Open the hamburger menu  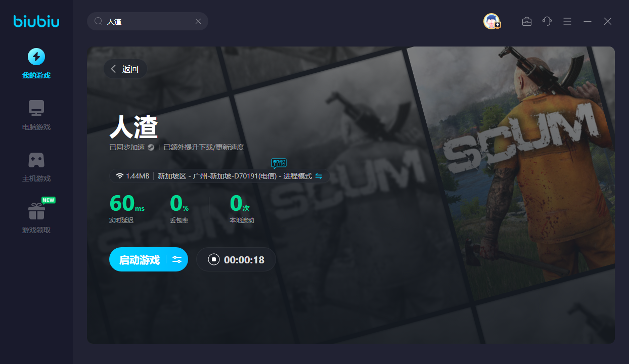[567, 21]
